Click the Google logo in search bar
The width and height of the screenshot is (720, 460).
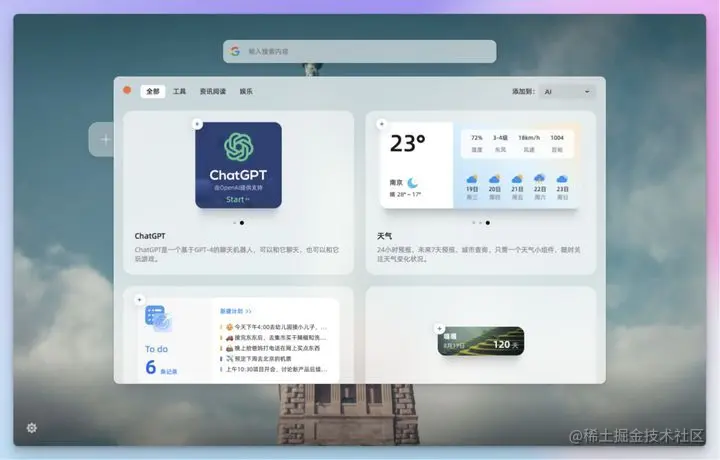click(x=235, y=51)
